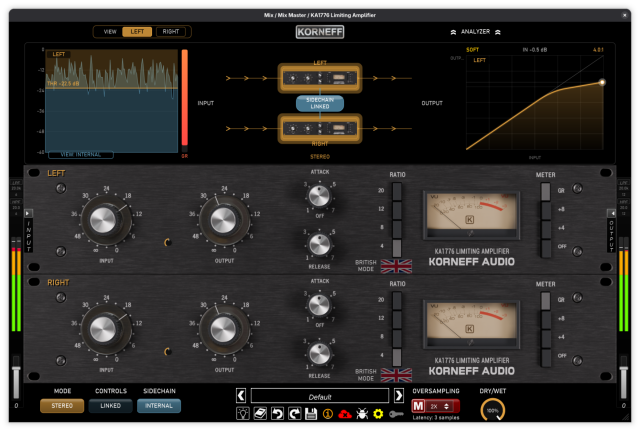Viewport: 640px width, 431px height.
Task: Open the lightbulb tooltips icon
Action: coord(243,414)
